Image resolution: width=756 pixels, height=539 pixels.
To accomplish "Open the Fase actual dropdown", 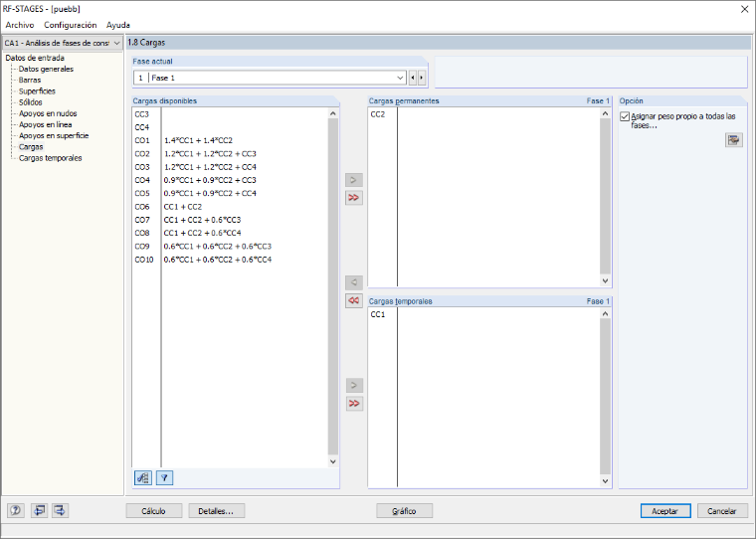I will (x=400, y=78).
